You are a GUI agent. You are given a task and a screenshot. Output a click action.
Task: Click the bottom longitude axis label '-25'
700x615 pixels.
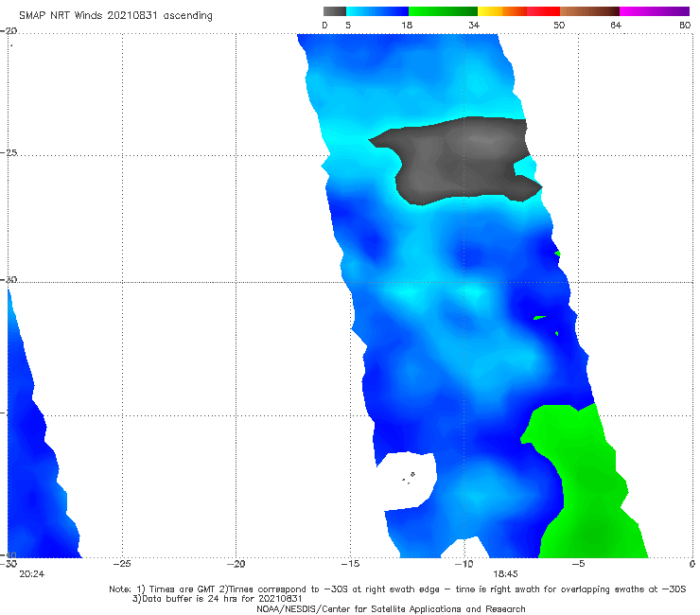coord(122,564)
